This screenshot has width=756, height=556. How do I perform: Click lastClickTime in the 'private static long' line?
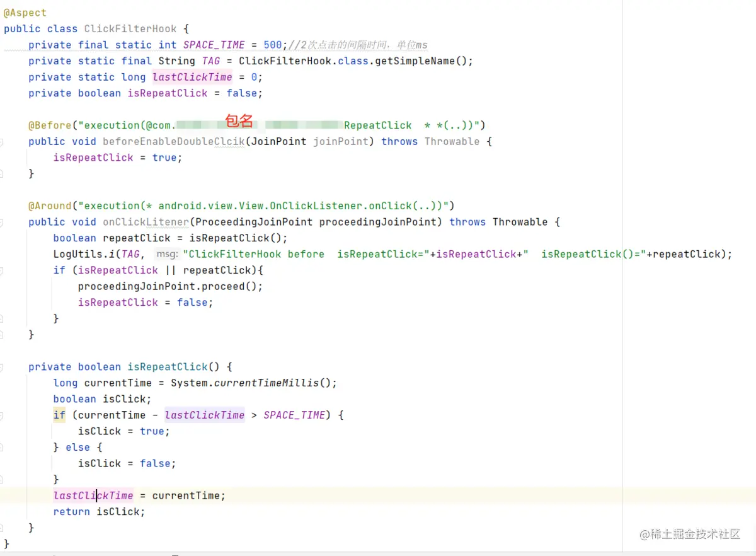pyautogui.click(x=192, y=77)
